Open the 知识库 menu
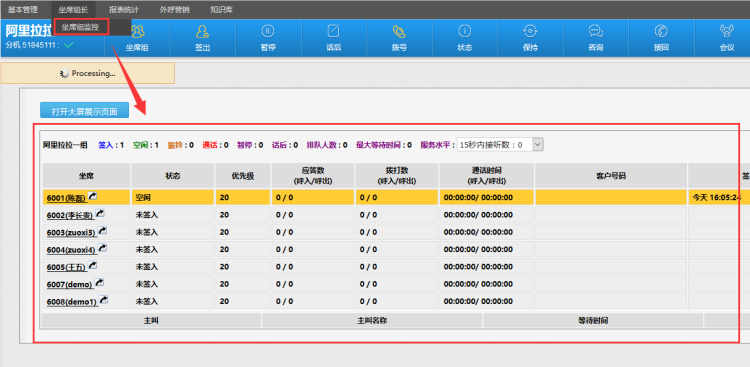Image resolution: width=750 pixels, height=367 pixels. click(221, 9)
